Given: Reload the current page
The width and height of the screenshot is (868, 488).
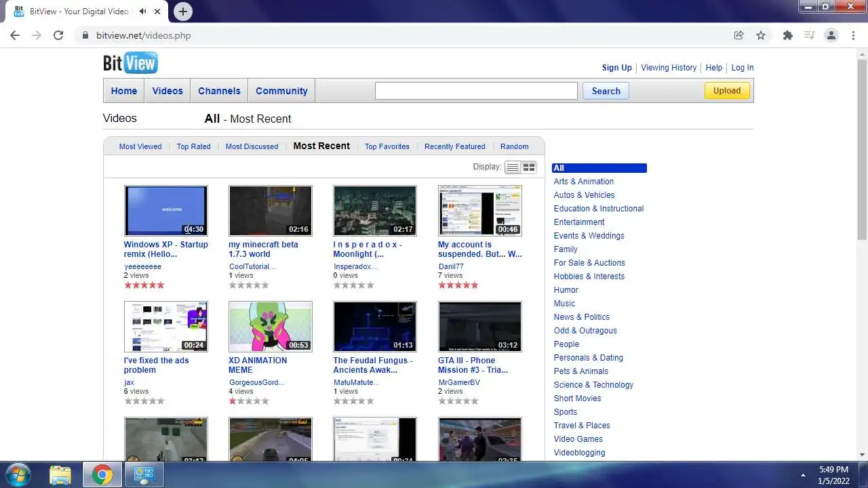Looking at the screenshot, I should (x=58, y=35).
